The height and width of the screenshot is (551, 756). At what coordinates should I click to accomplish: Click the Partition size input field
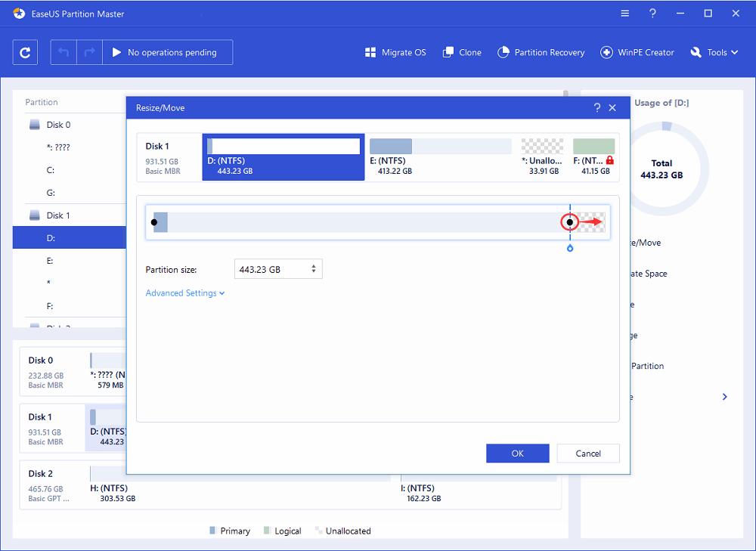pyautogui.click(x=278, y=269)
